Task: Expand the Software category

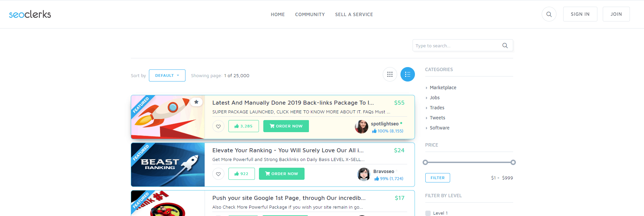Action: pos(439,128)
